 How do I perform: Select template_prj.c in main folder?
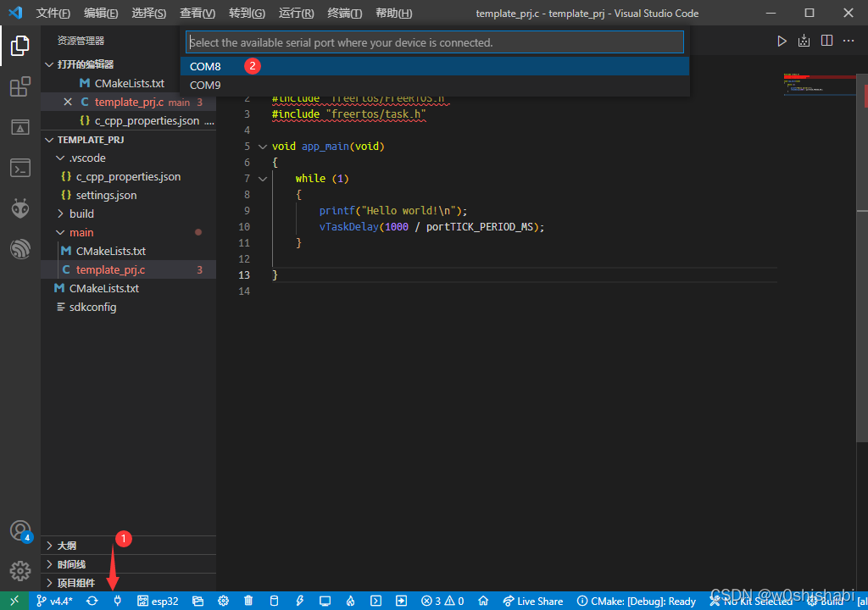[129, 269]
